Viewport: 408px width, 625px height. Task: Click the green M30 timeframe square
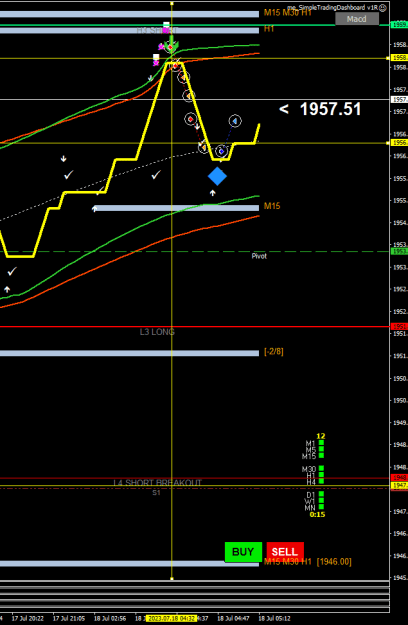click(321, 468)
